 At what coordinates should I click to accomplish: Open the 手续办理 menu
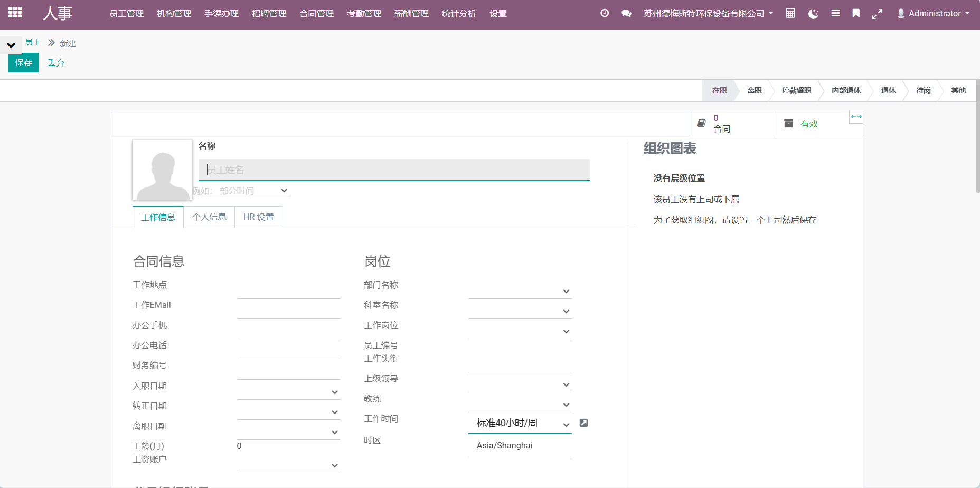(221, 13)
